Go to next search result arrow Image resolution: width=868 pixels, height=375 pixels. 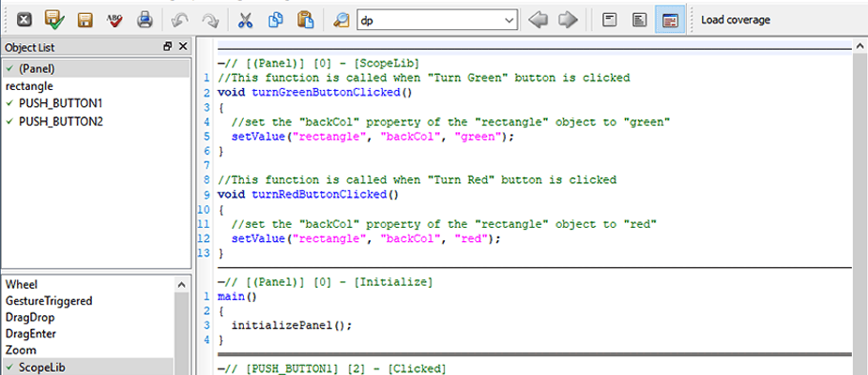568,21
